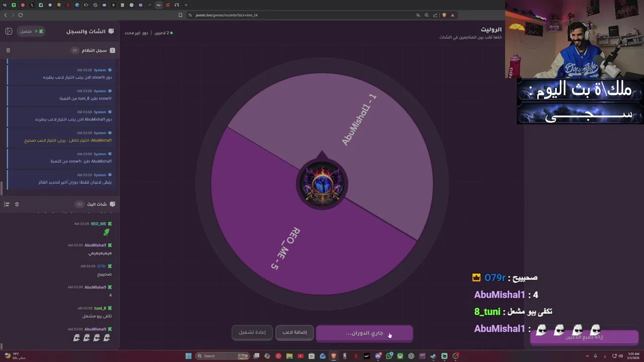This screenshot has height=362, width=644.
Task: Open a new browser tab with plus
Action: click(x=186, y=5)
